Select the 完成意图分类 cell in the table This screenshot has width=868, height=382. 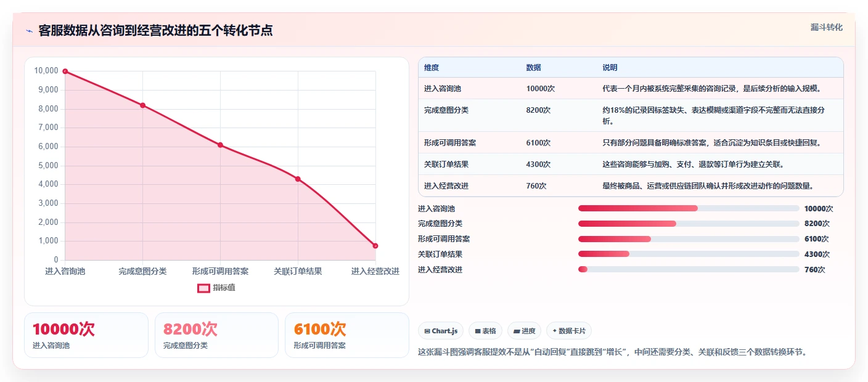[x=446, y=110]
